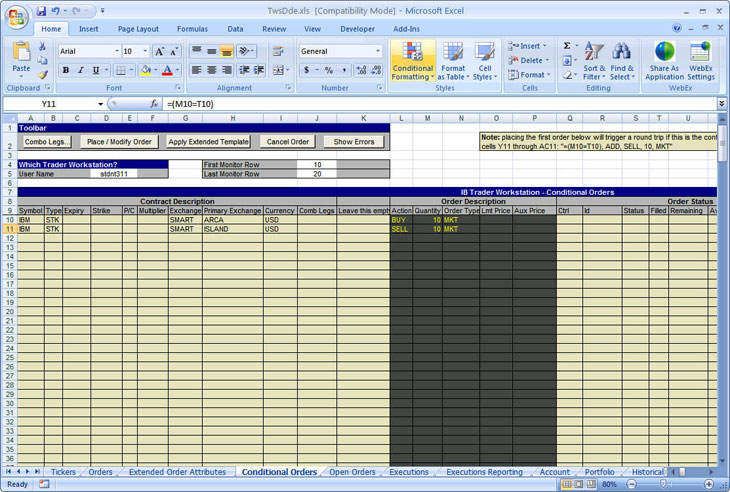Open Excel help question mark
This screenshot has width=730, height=492.
click(x=677, y=28)
